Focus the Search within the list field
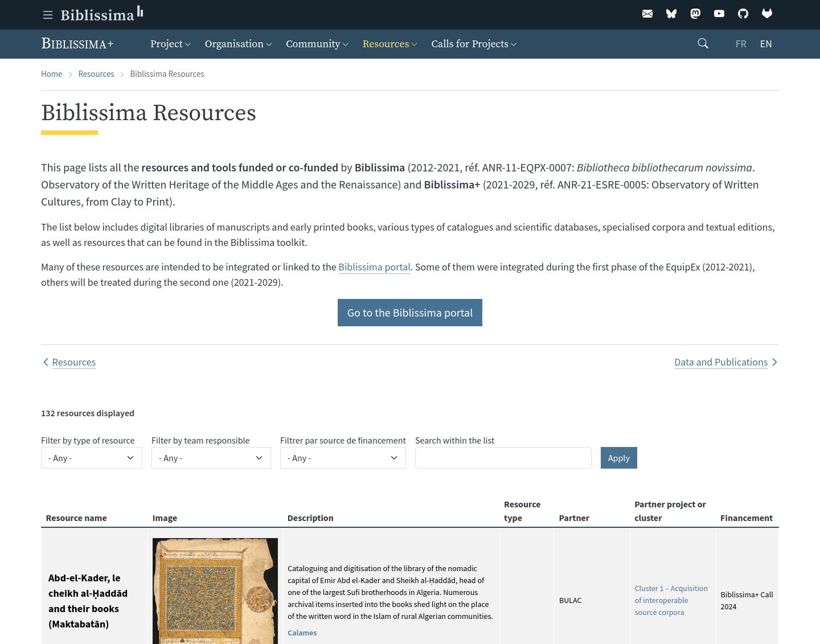 point(503,458)
